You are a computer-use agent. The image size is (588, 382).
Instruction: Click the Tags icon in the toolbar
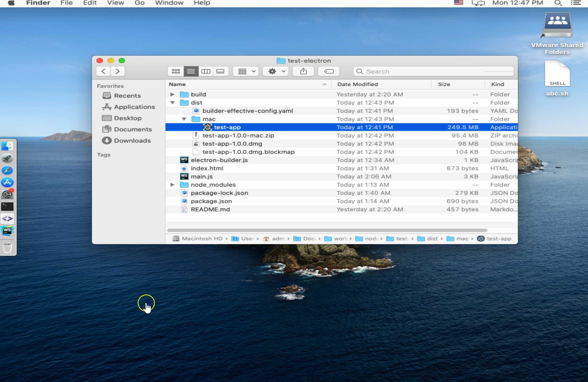[x=329, y=71]
